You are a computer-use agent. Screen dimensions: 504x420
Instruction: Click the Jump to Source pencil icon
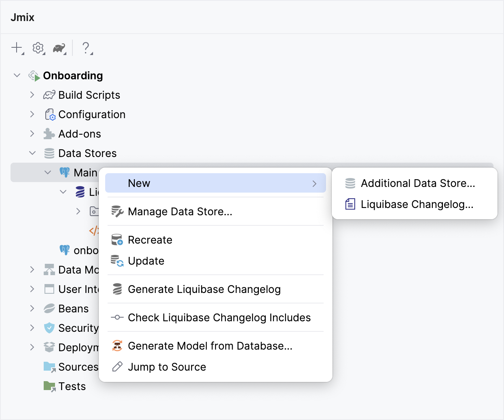coord(117,367)
